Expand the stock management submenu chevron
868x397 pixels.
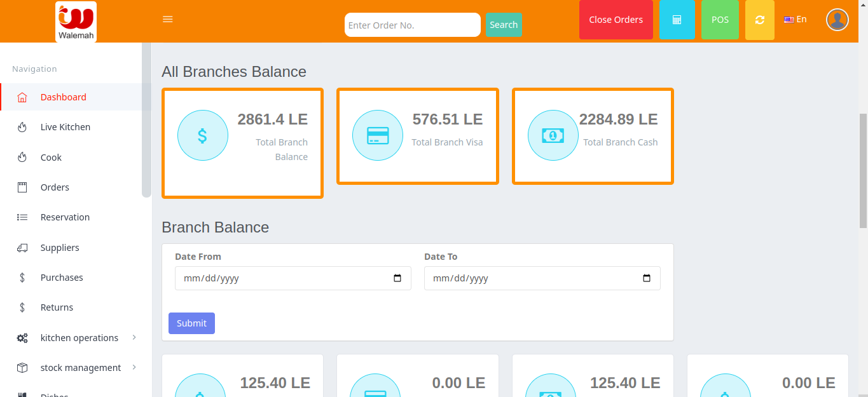pos(134,367)
